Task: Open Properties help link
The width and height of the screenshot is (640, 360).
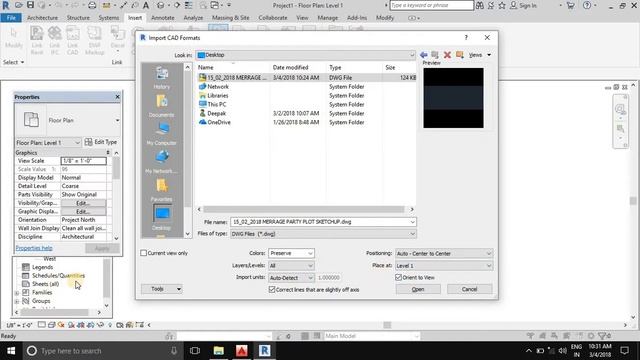Action: (x=34, y=248)
